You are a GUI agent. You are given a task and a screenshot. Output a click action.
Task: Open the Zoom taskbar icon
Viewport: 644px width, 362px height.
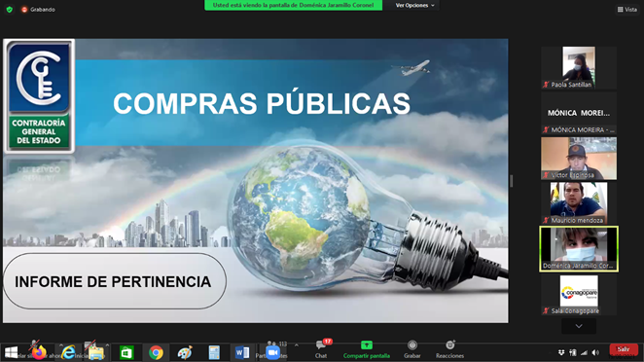[271, 352]
